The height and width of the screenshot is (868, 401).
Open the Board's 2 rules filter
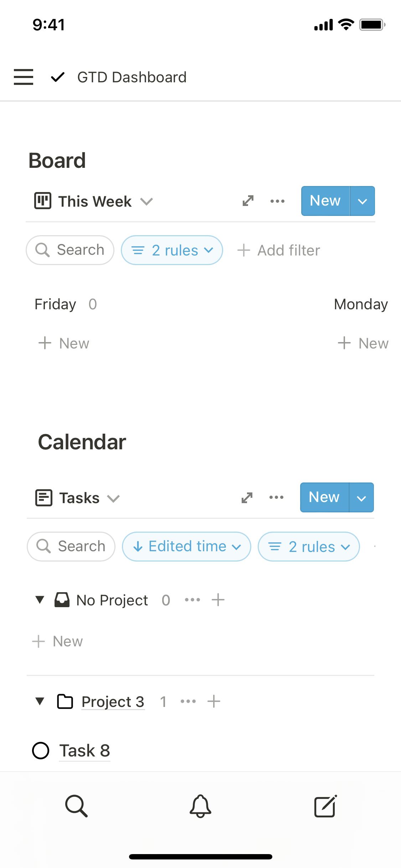(172, 250)
